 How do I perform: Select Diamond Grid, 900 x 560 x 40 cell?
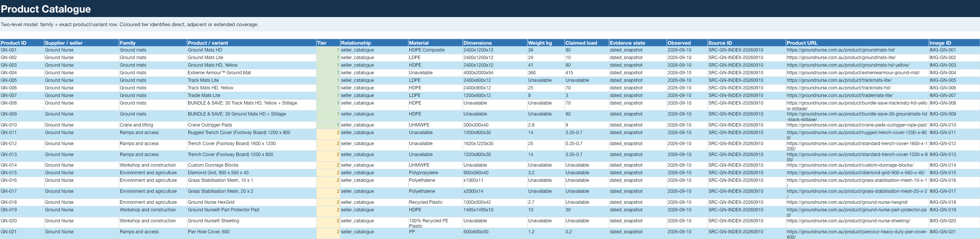click(251, 173)
